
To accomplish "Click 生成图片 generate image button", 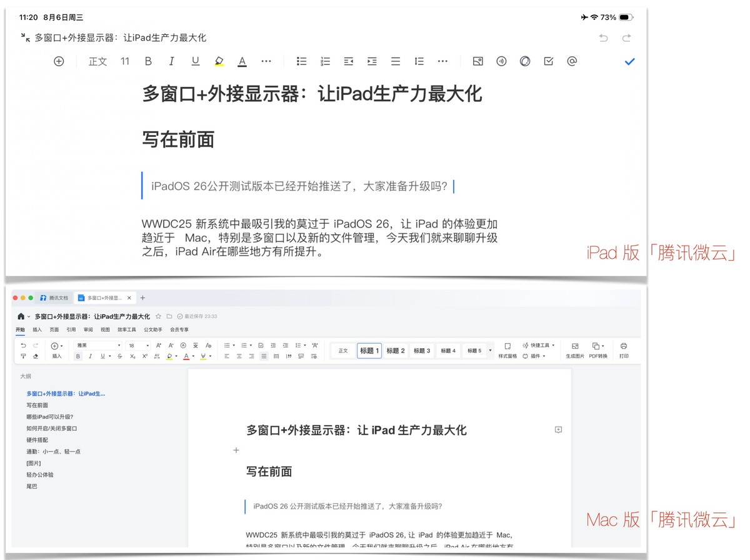I will tap(575, 351).
